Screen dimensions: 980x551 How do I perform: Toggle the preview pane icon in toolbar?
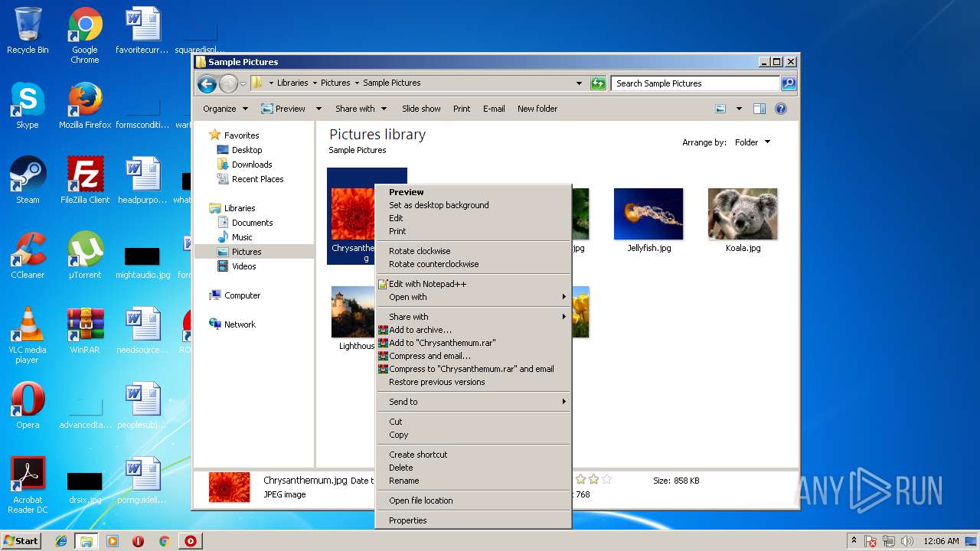759,109
